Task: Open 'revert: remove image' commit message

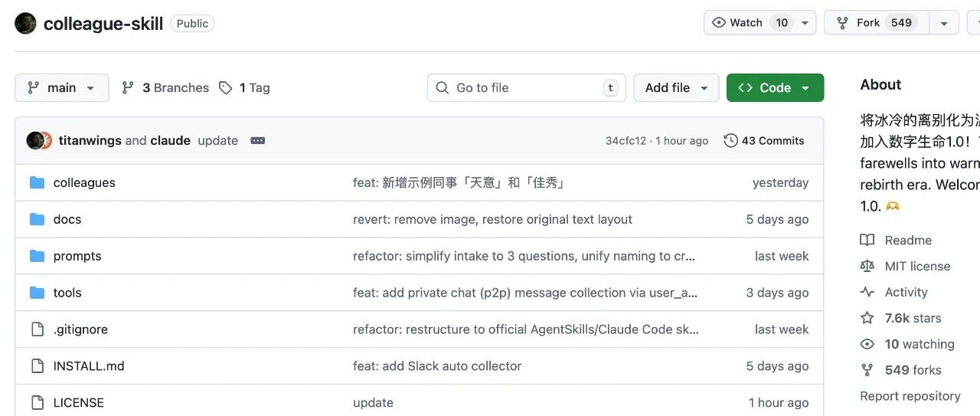Action: tap(492, 219)
